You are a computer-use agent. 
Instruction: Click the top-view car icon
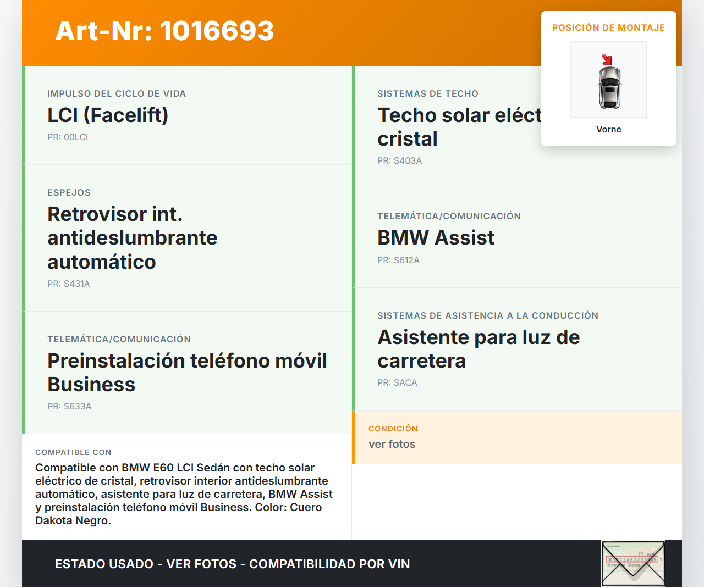click(609, 87)
